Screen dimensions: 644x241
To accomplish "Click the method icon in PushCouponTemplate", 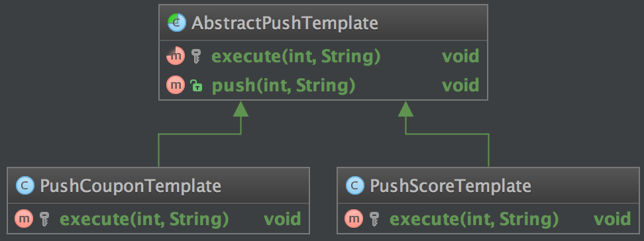I will [x=24, y=219].
